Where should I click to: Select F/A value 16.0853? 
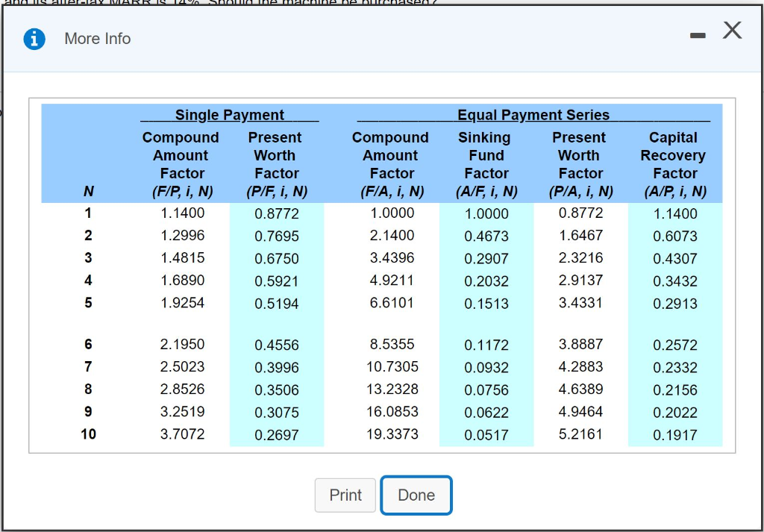(392, 411)
